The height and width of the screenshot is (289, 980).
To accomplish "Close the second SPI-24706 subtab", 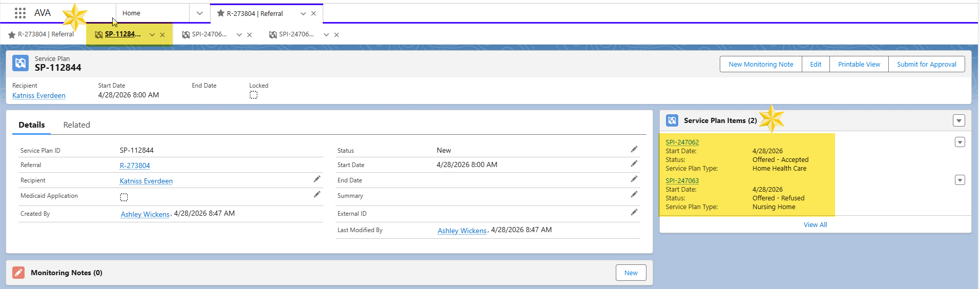I will pos(337,35).
